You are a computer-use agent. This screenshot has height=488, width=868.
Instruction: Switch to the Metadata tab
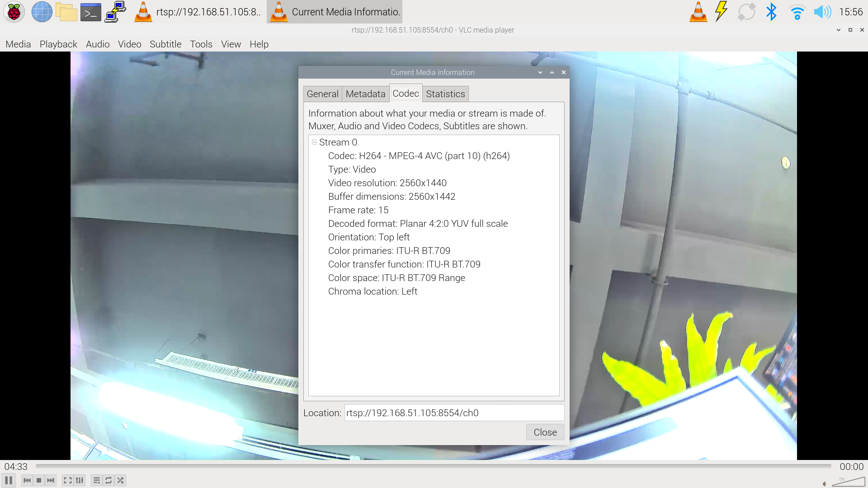(366, 94)
